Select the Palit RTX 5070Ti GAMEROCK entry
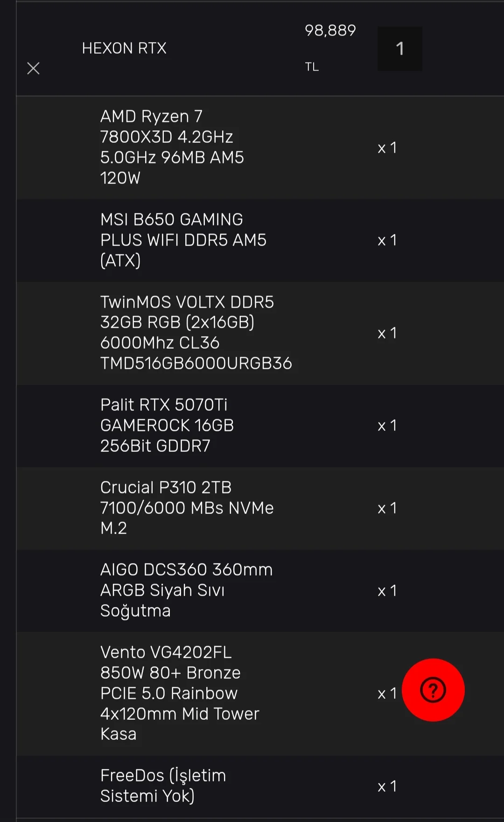The width and height of the screenshot is (504, 822). pos(167,425)
